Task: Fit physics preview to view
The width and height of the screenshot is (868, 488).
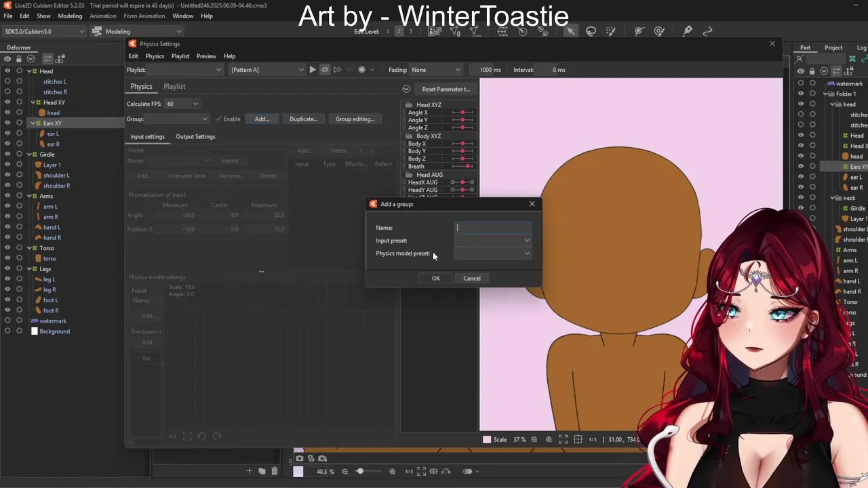Action: click(564, 440)
